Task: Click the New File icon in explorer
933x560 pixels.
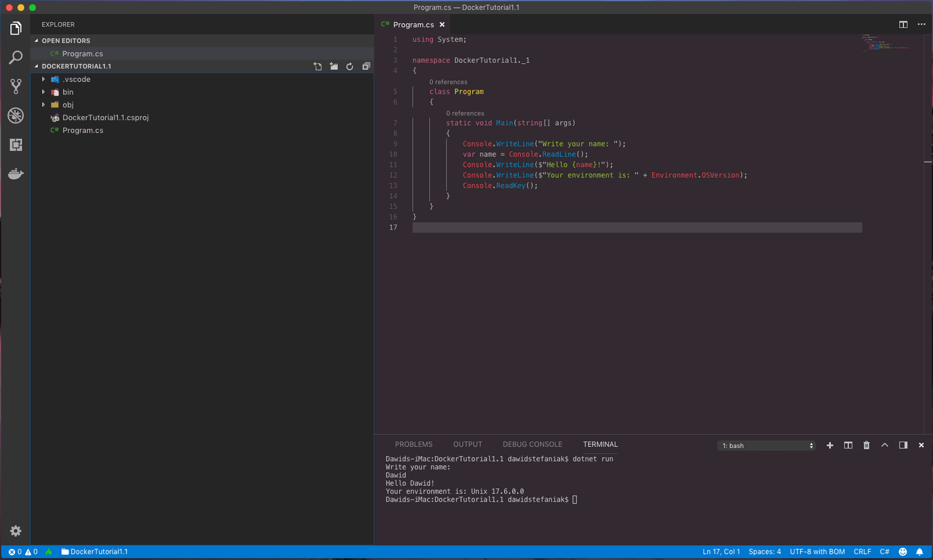Action: 318,66
